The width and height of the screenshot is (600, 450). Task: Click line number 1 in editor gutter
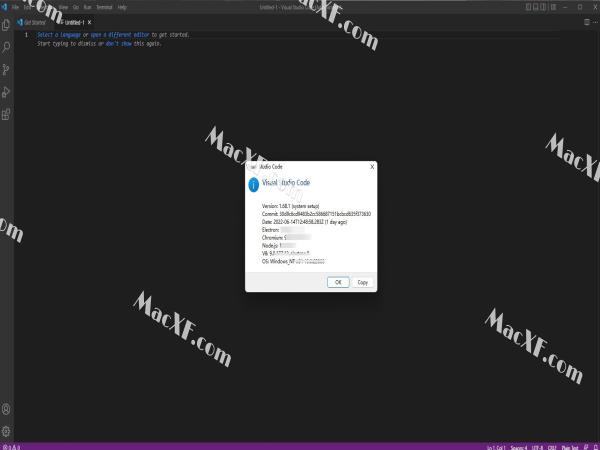coord(26,35)
